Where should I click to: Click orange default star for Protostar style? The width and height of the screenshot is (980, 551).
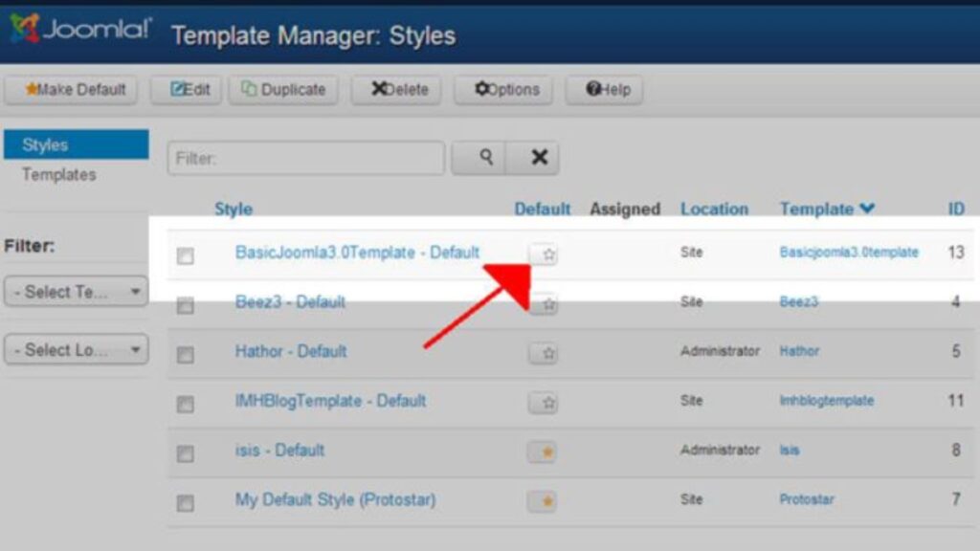542,501
